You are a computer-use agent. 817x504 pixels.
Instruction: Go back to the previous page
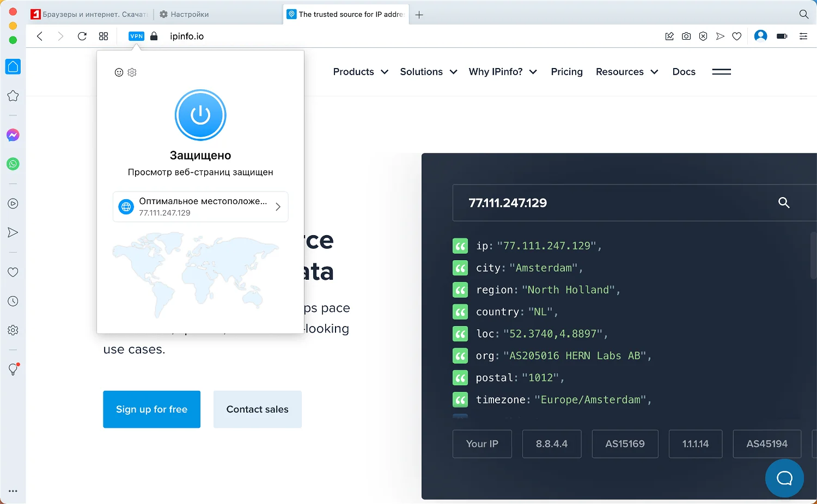pos(40,36)
